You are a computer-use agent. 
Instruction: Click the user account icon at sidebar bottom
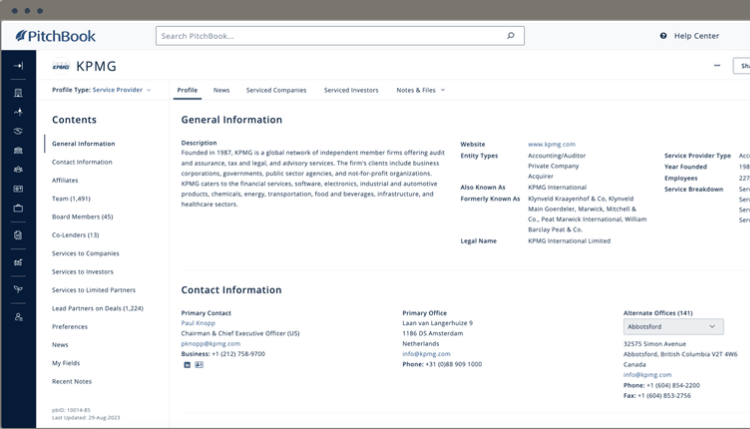(x=18, y=316)
